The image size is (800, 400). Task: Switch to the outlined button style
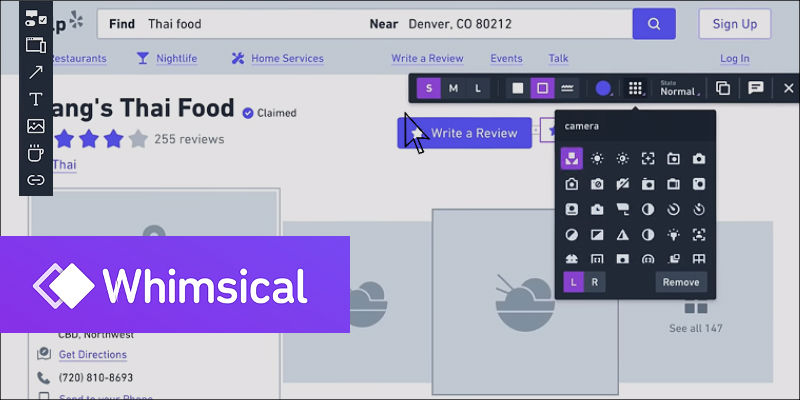[542, 88]
